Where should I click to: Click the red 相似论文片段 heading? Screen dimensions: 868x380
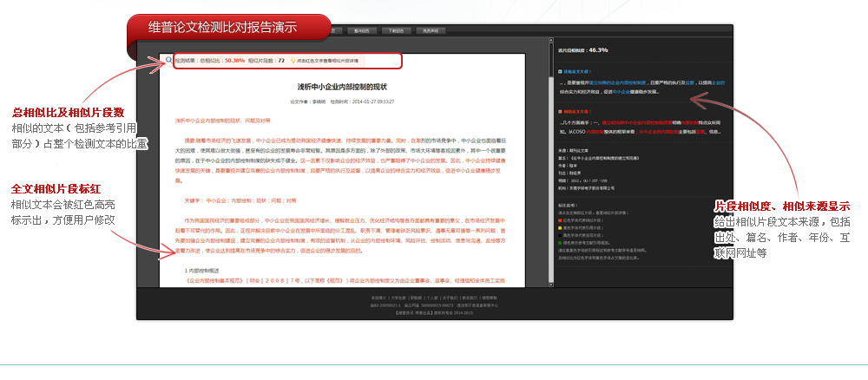pos(577,112)
